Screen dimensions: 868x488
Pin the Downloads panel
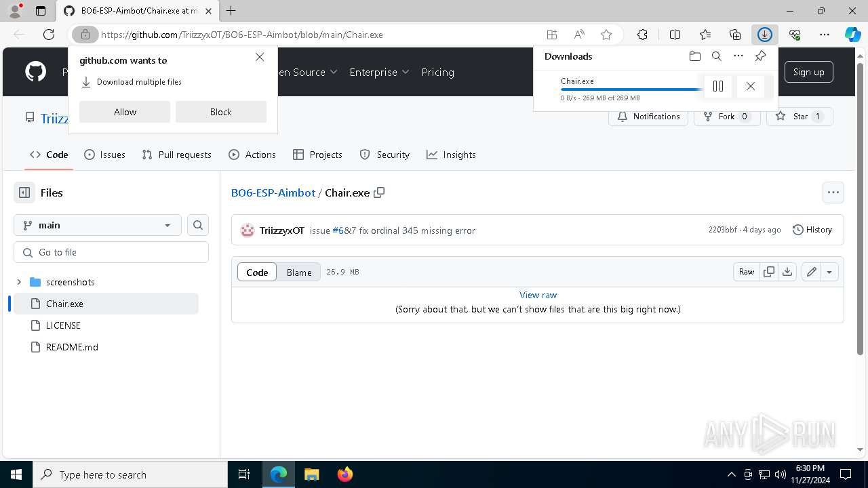[760, 56]
